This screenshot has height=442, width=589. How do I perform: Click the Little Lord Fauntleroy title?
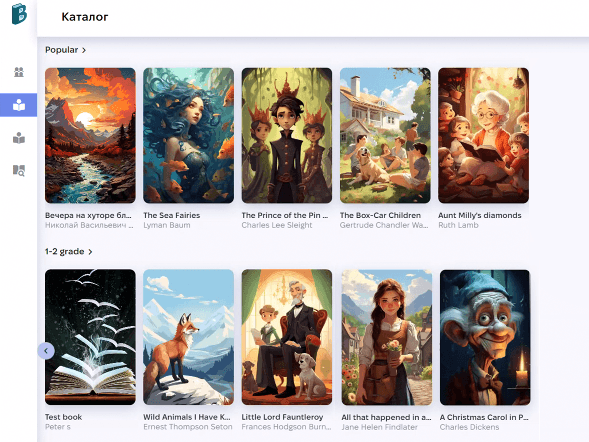pos(282,417)
